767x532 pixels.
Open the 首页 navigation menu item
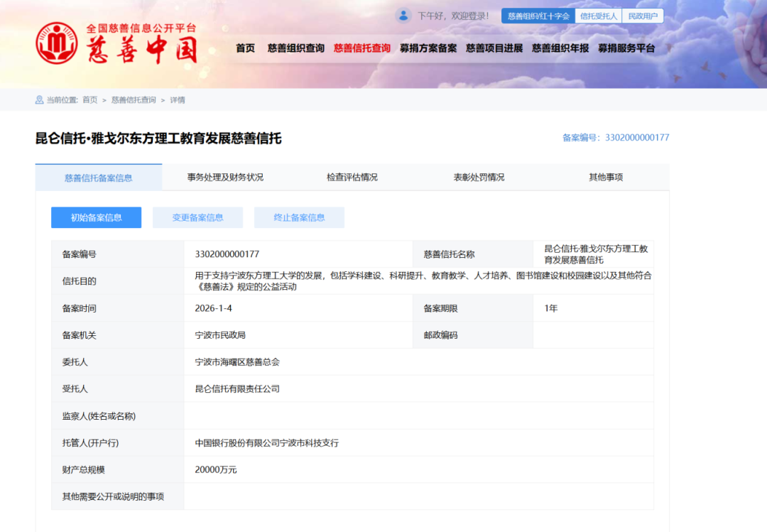click(x=245, y=48)
